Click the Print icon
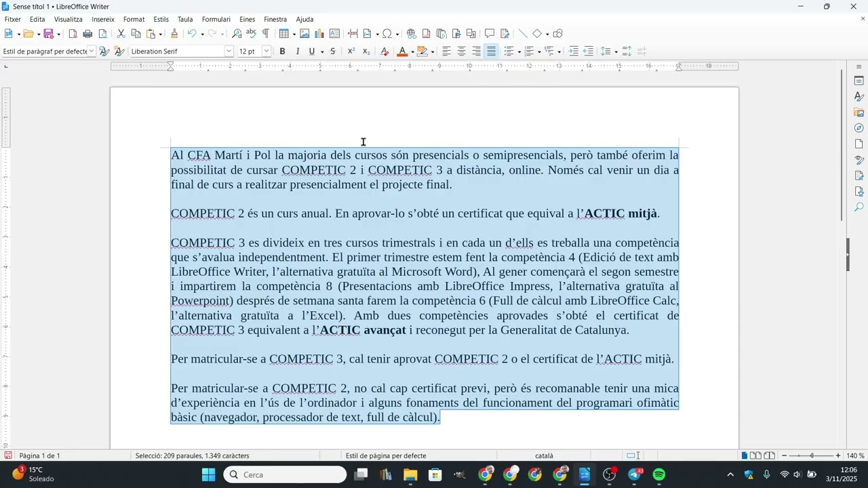This screenshot has width=868, height=488. point(87,34)
